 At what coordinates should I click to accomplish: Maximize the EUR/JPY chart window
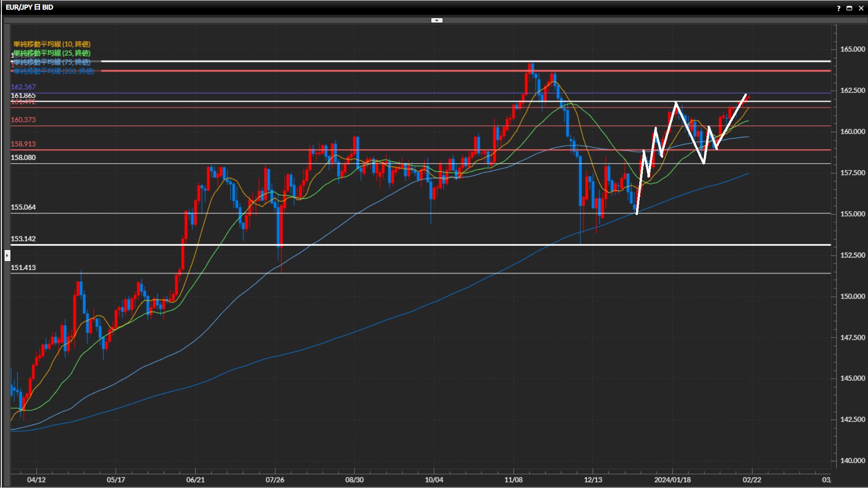tap(849, 8)
